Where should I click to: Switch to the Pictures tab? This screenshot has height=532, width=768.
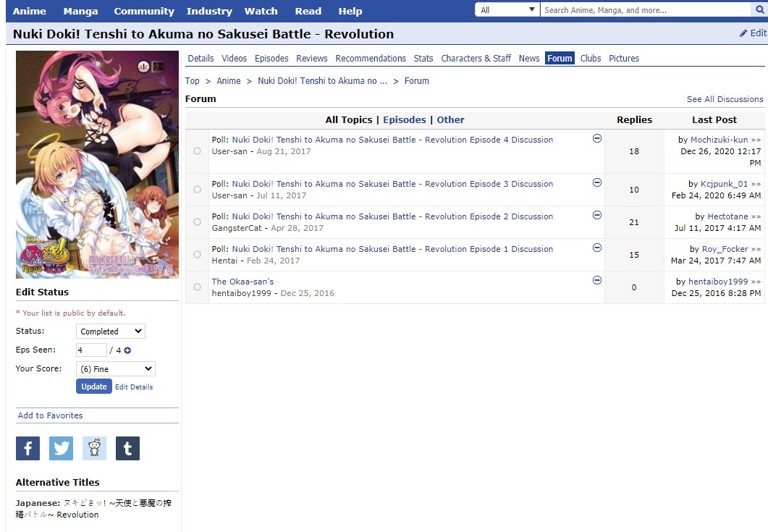[624, 59]
